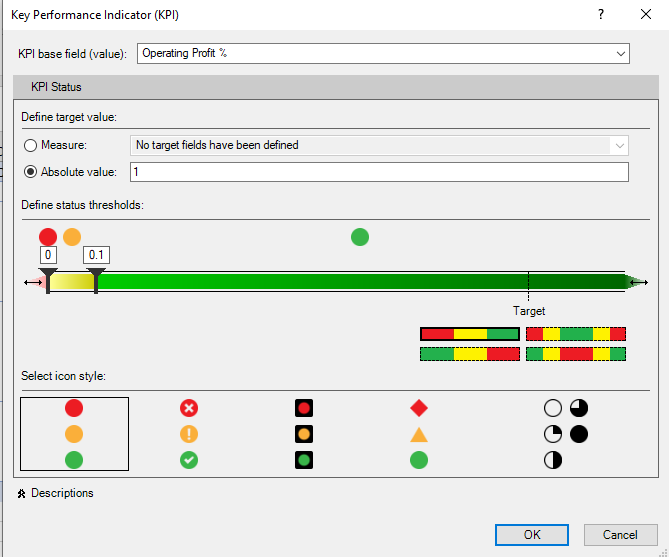Choose the green circle in shapes icon set
This screenshot has width=669, height=557.
[419, 460]
